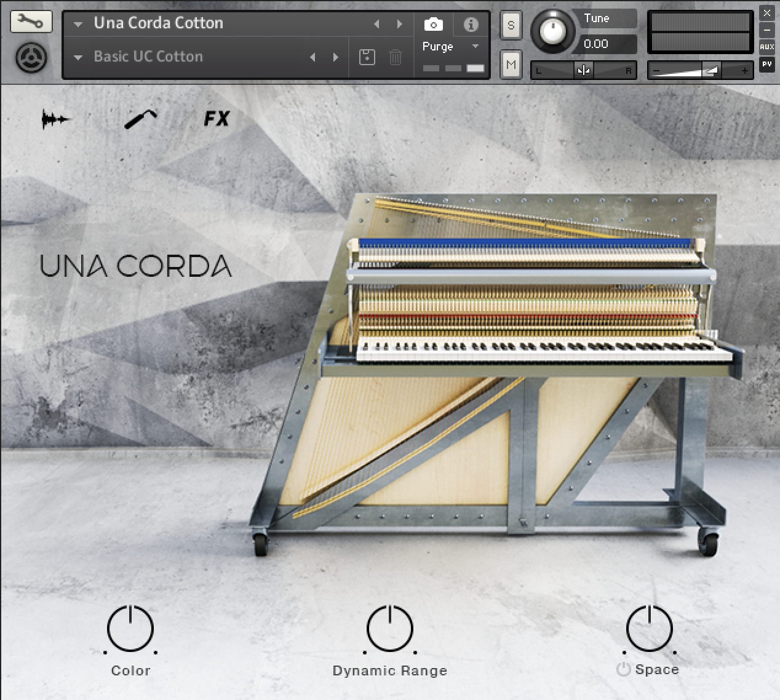Open the Basic UC Cotton snapshot dropdown

(x=77, y=56)
